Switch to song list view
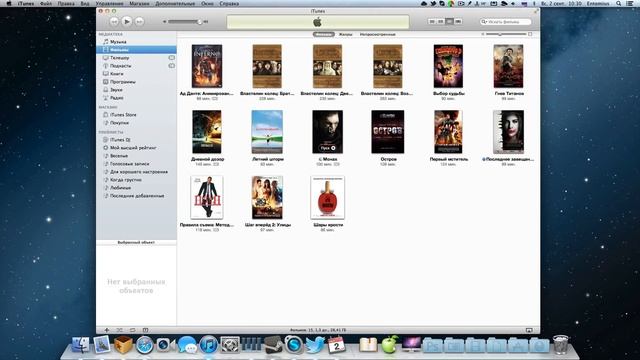Screen dimensions: 640x360 click(x=432, y=21)
